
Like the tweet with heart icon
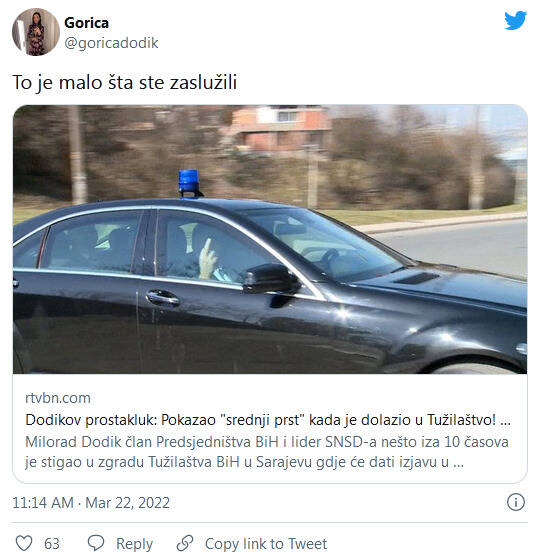tap(24, 543)
